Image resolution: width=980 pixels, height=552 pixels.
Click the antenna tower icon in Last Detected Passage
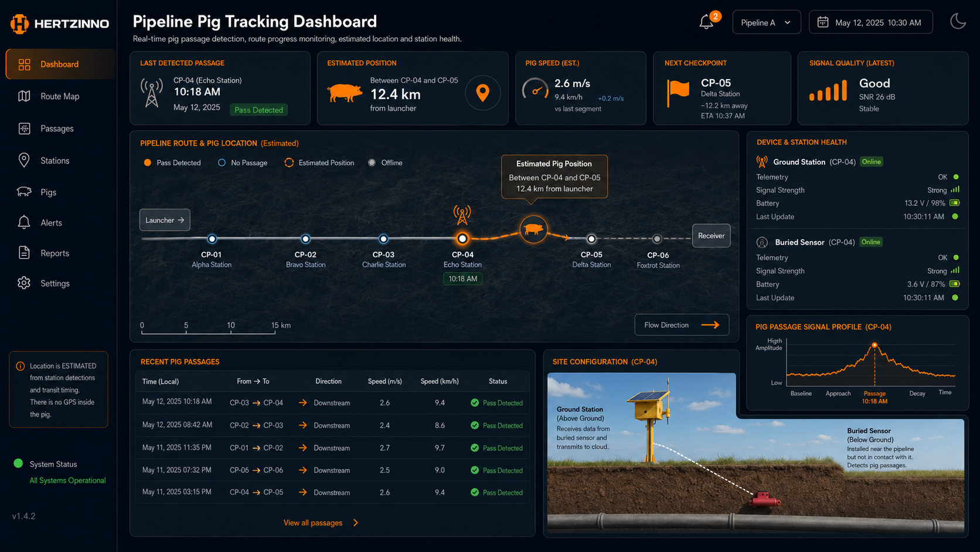(x=152, y=93)
